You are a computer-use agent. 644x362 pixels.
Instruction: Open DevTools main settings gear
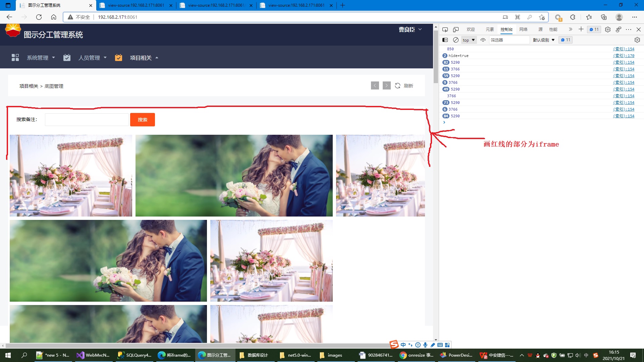pyautogui.click(x=607, y=29)
